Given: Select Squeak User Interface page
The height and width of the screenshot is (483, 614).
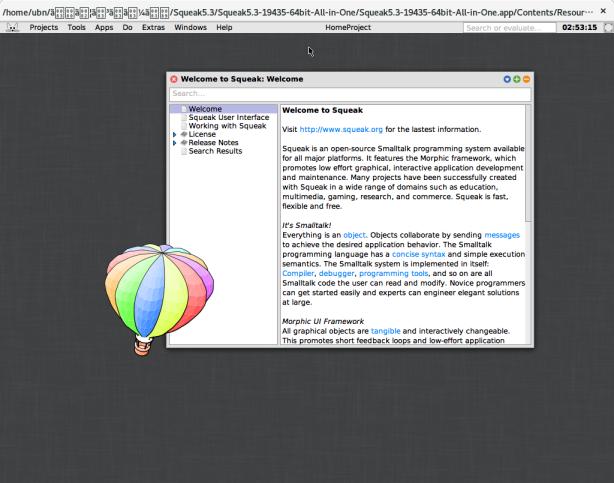Looking at the screenshot, I should [229, 118].
